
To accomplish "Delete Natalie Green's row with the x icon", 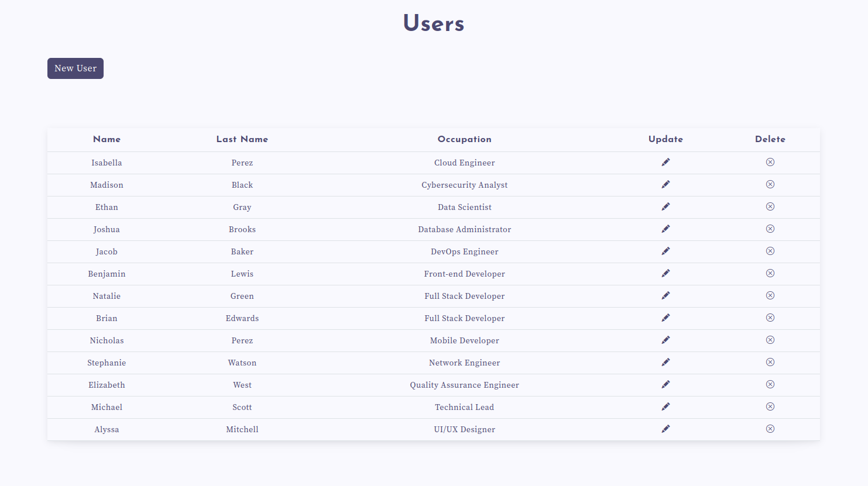I will coord(770,295).
